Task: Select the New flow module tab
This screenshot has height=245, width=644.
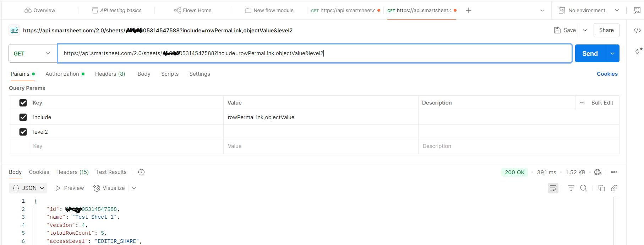Action: click(x=269, y=10)
